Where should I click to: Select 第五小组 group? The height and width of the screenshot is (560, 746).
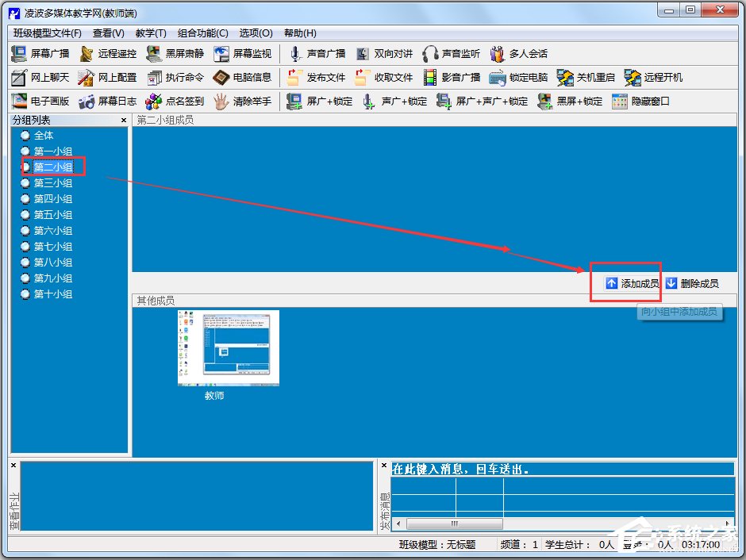[x=53, y=215]
